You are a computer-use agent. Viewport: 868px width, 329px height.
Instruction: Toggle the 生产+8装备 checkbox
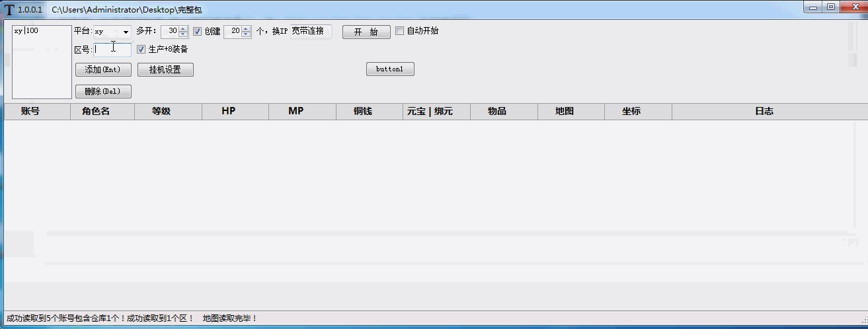click(141, 49)
